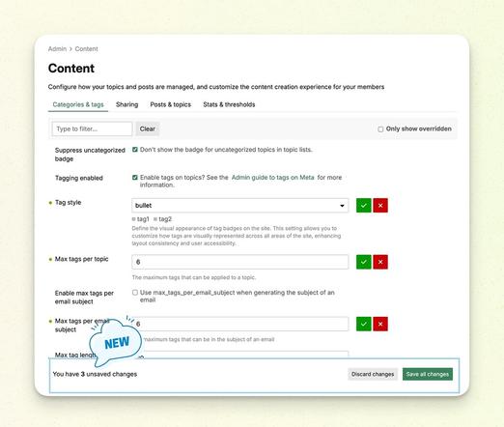Image resolution: width=504 pixels, height=427 pixels.
Task: Toggle Suppress uncategorized badge checkbox
Action: (135, 150)
